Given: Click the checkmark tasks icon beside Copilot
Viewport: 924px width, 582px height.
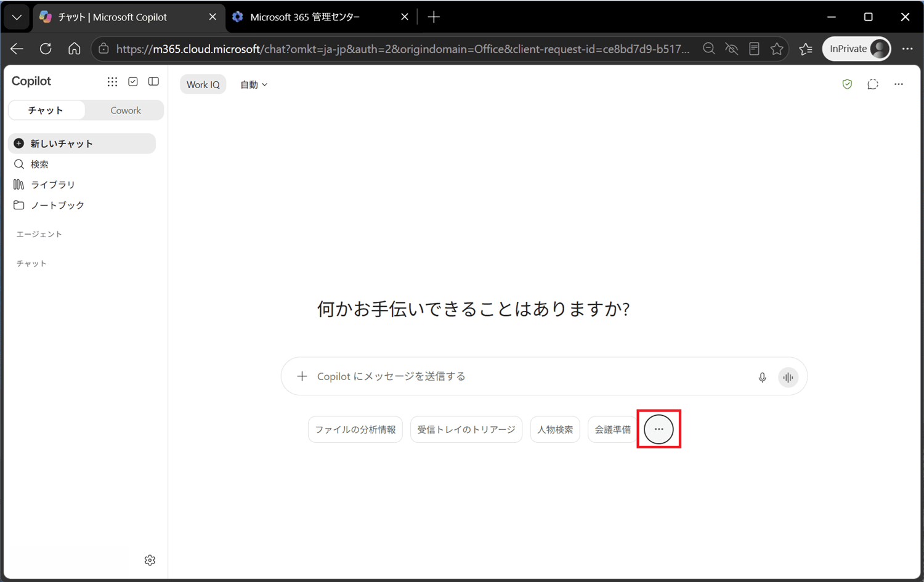Looking at the screenshot, I should coord(133,81).
